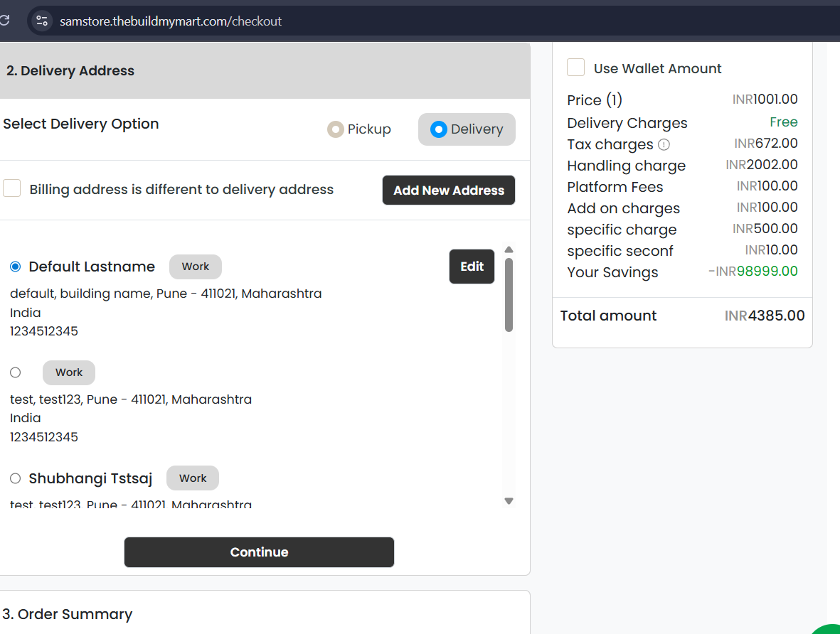Click the Work tag of unnamed address

click(x=69, y=372)
